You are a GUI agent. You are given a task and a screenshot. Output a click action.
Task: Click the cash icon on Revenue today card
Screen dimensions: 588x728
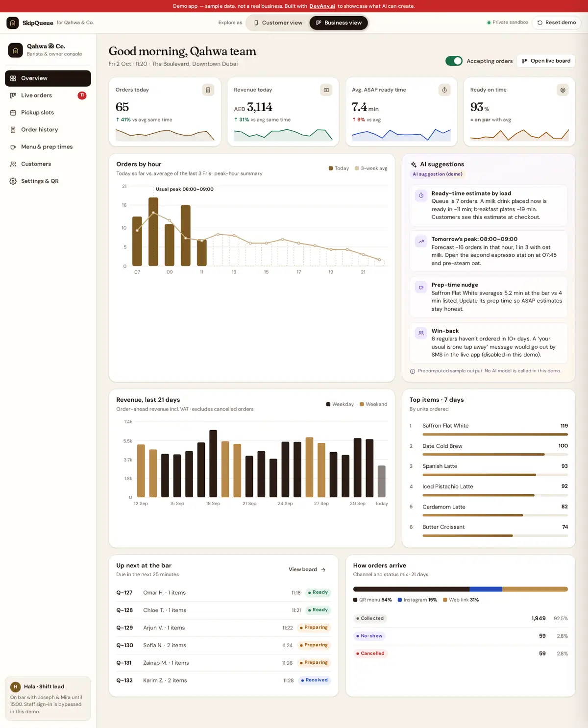click(326, 90)
